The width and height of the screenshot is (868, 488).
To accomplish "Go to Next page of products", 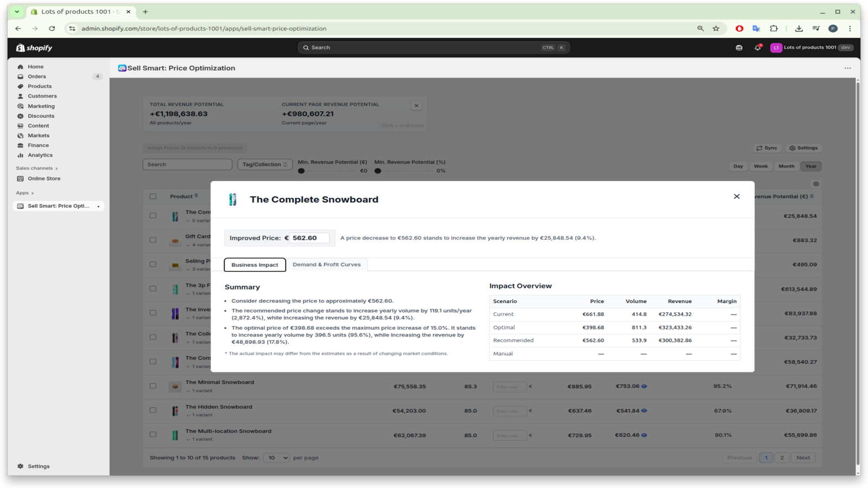I will (x=803, y=458).
